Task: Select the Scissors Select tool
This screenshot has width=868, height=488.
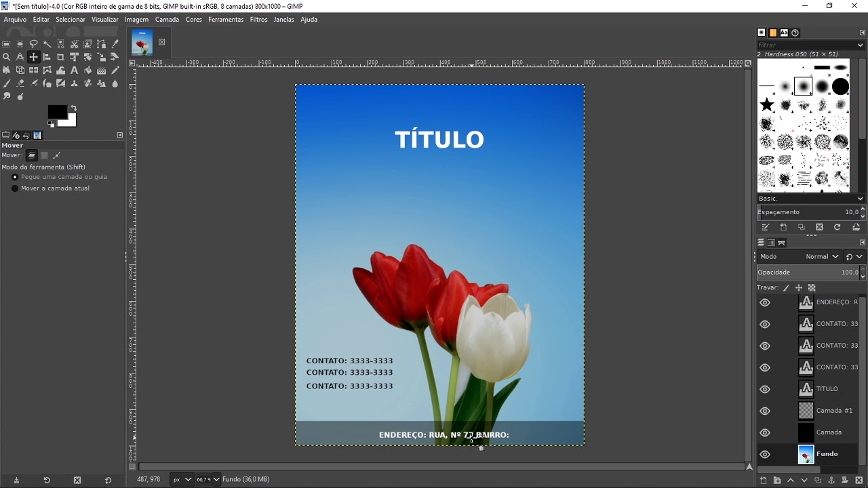Action: pos(74,44)
